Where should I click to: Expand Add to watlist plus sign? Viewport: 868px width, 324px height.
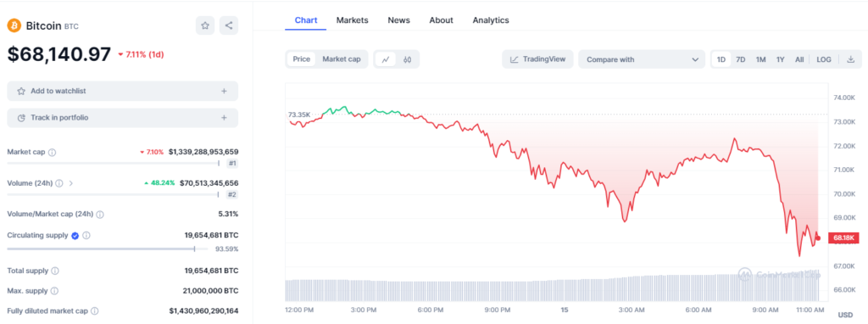224,91
